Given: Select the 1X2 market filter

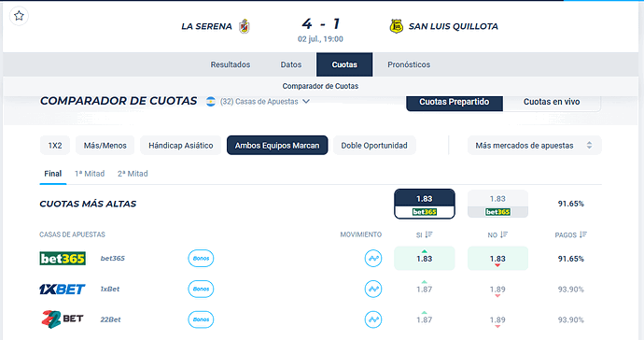Looking at the screenshot, I should tap(55, 146).
